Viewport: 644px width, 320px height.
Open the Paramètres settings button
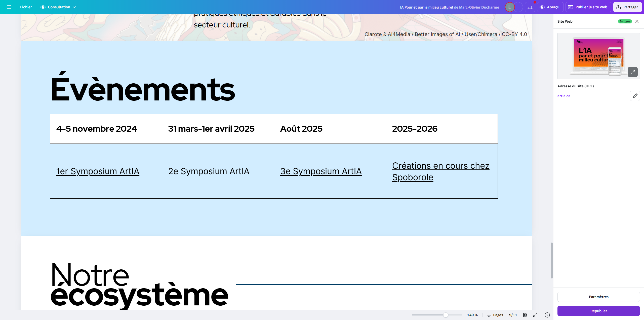(598, 297)
